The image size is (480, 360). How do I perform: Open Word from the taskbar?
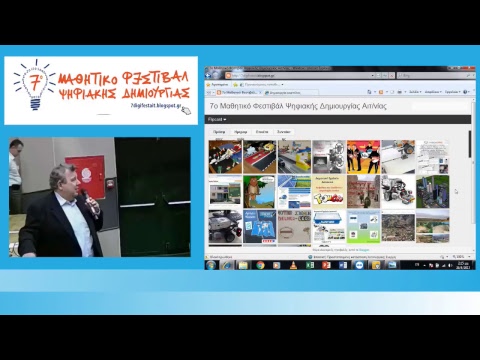pos(342,265)
